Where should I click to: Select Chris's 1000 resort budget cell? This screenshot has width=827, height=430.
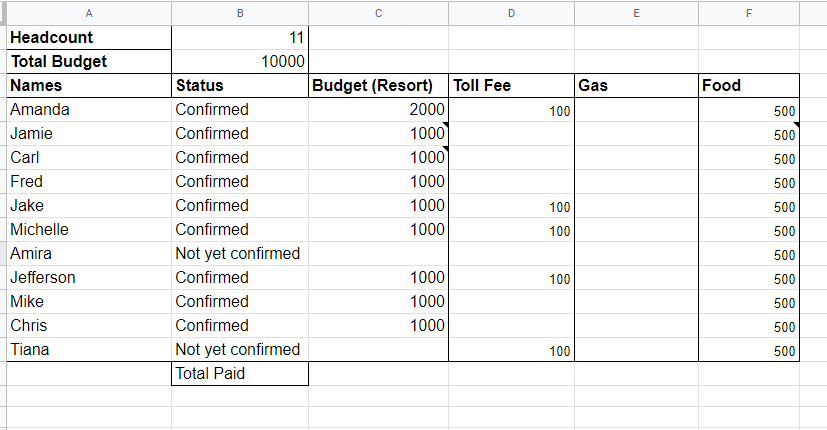click(379, 326)
